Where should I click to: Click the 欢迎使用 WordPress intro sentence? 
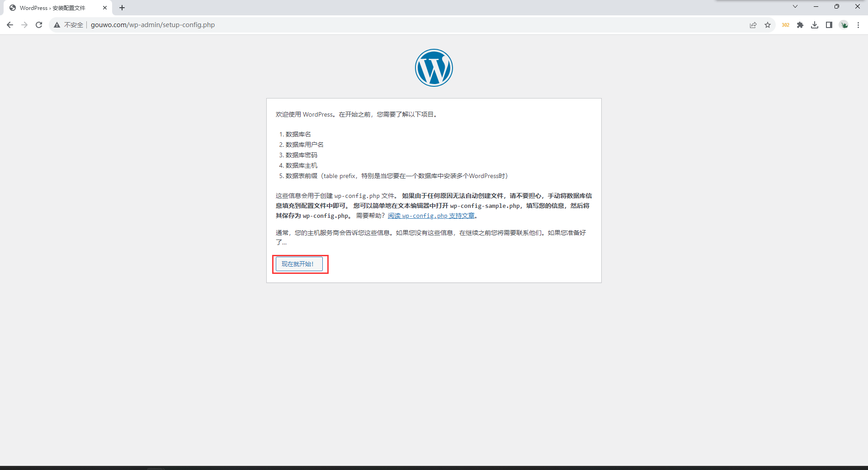pos(357,114)
